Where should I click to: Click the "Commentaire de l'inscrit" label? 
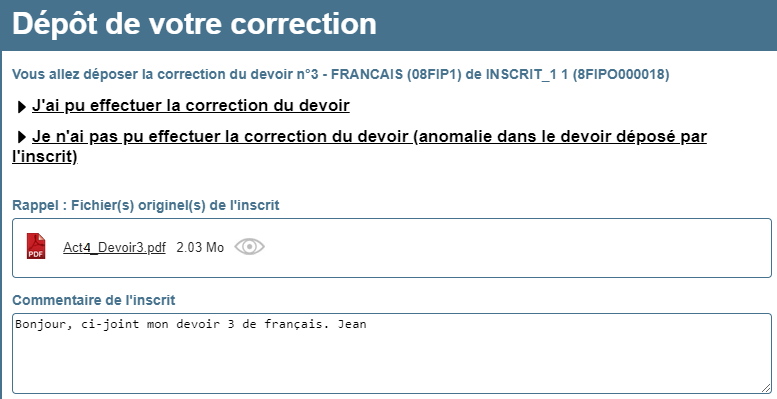tap(94, 300)
